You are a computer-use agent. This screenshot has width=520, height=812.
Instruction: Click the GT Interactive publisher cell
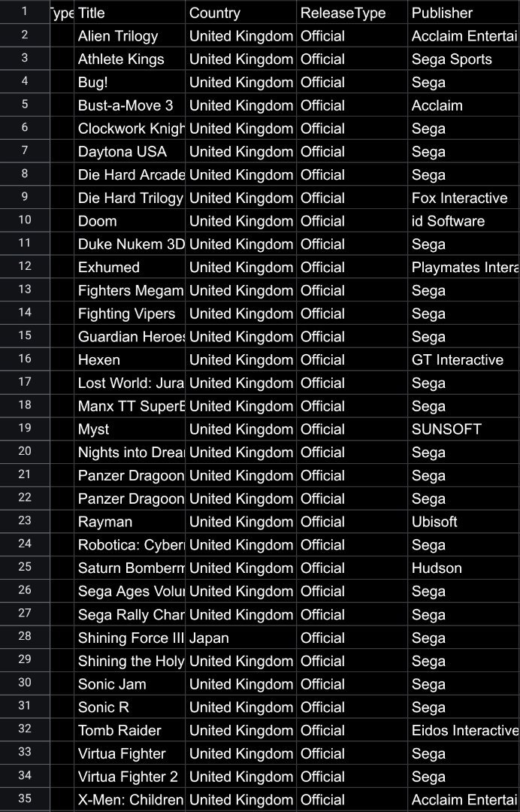464,360
